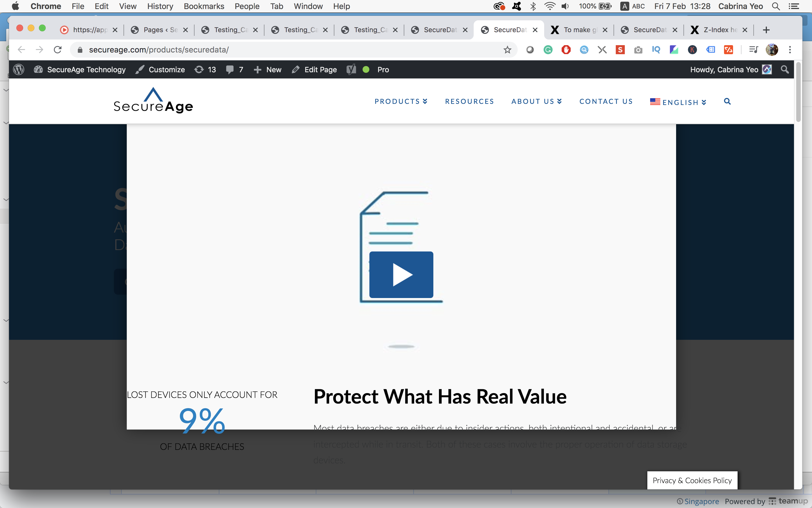The height and width of the screenshot is (508, 812).
Task: Close the 'Z-Index he' tab
Action: point(745,30)
